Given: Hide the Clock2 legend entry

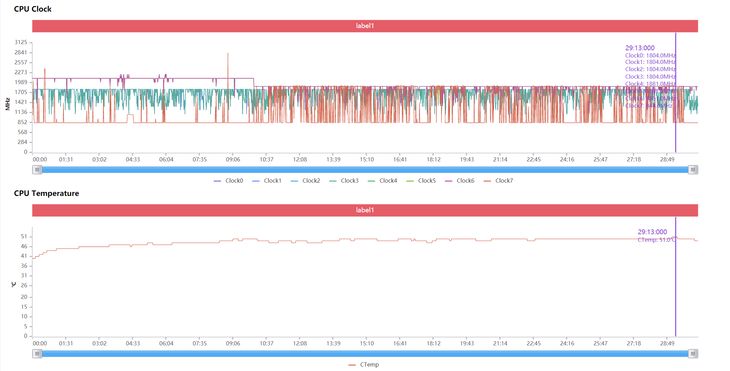Looking at the screenshot, I should 305,181.
